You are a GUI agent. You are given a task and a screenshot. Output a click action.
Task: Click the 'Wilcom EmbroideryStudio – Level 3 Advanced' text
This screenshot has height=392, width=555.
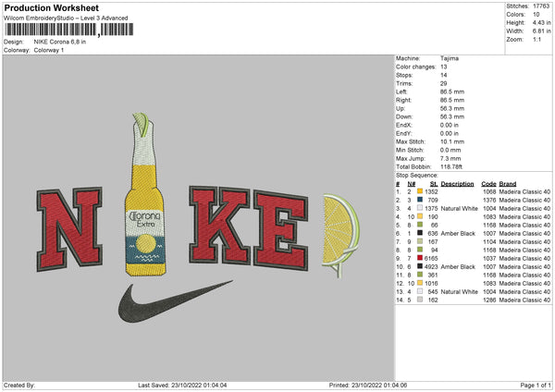click(66, 18)
